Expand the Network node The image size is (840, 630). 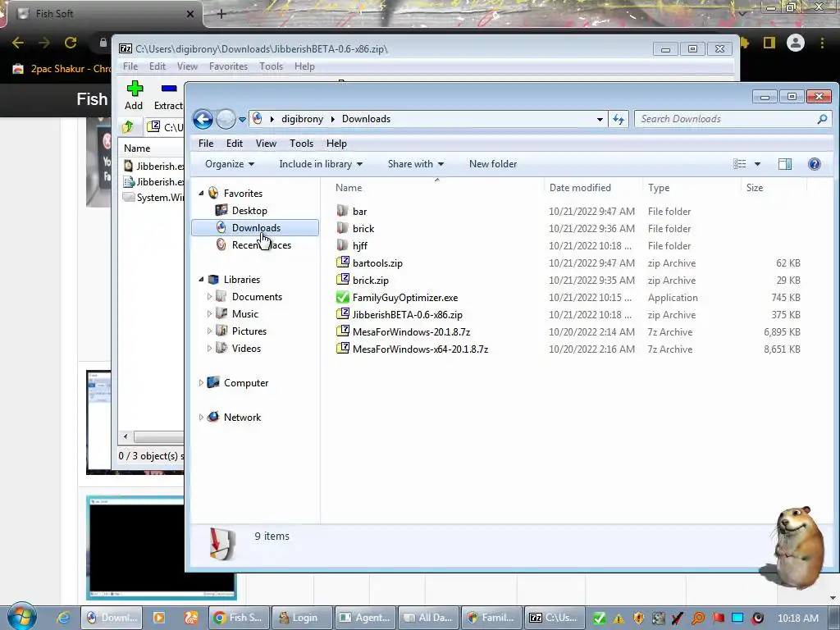(202, 417)
